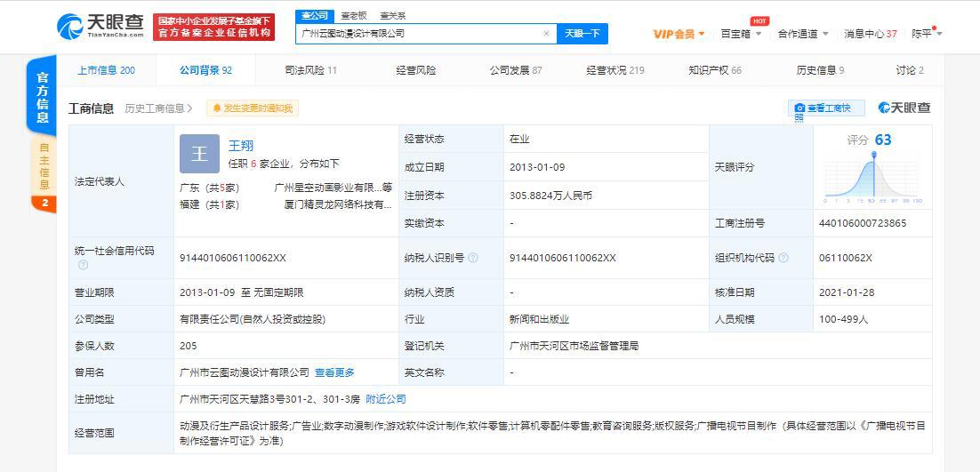Click the score distribution chart

(x=873, y=180)
